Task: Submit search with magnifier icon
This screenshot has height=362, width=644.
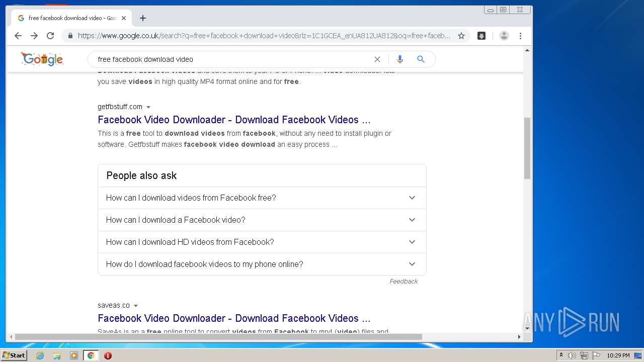Action: pyautogui.click(x=421, y=59)
